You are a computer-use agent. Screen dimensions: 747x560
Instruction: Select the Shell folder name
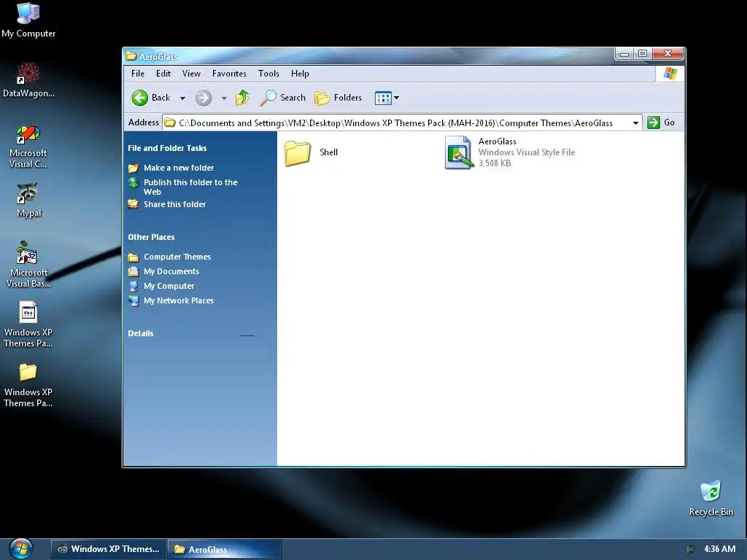329,152
